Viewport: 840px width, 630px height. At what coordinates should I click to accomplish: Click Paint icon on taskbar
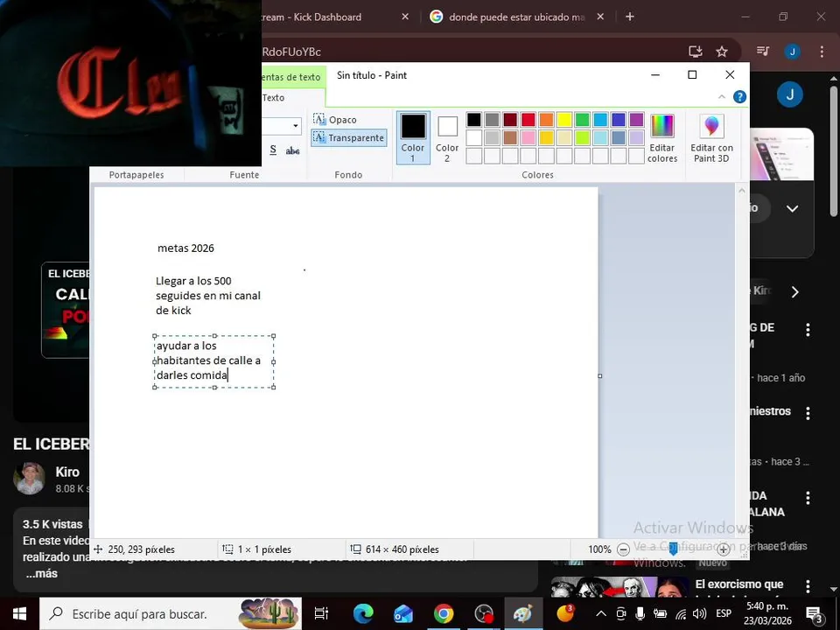click(x=523, y=614)
